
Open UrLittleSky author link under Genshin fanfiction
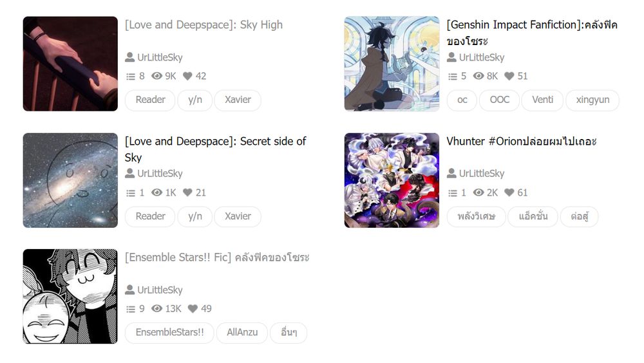pos(481,57)
